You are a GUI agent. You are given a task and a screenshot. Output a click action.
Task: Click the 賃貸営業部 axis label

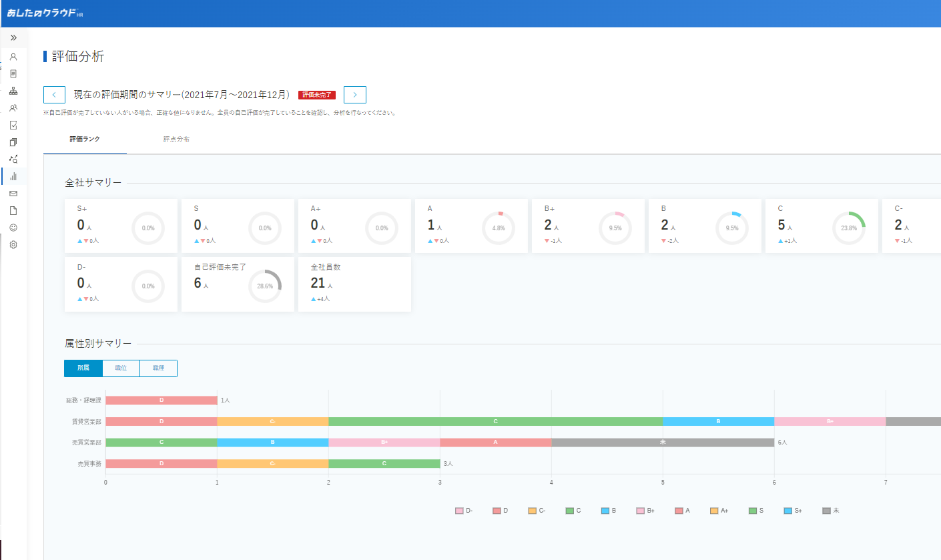coord(85,422)
